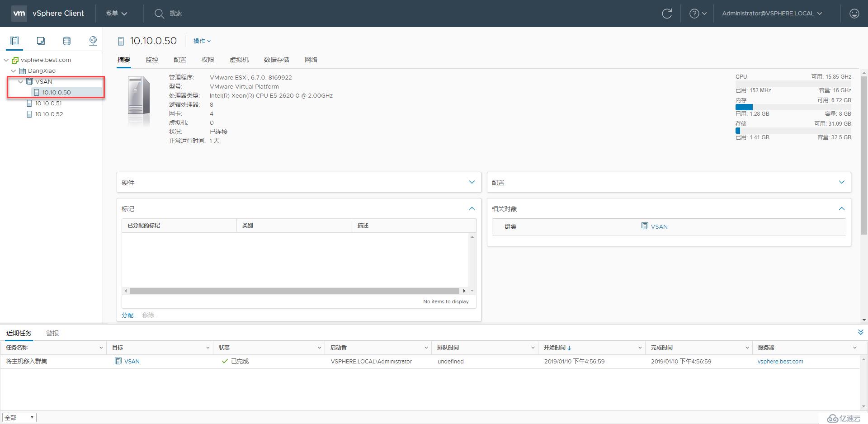Screen dimensions: 868x424
Task: Switch to the 警报 alarms tab
Action: (52, 333)
